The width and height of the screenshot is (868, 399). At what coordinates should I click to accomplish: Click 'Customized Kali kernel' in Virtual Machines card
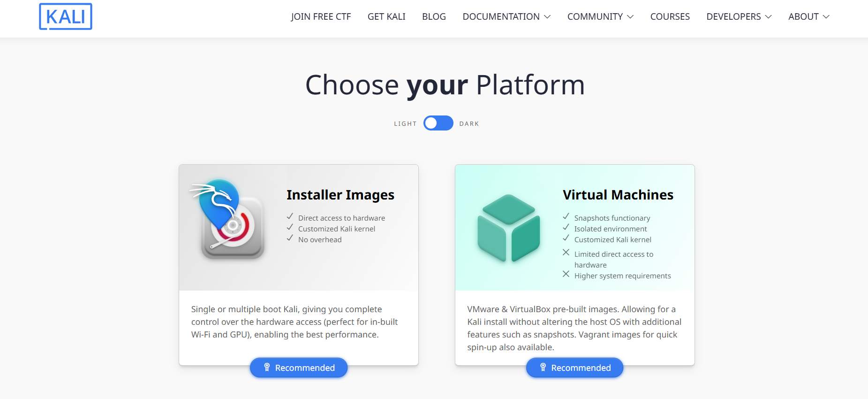(613, 240)
